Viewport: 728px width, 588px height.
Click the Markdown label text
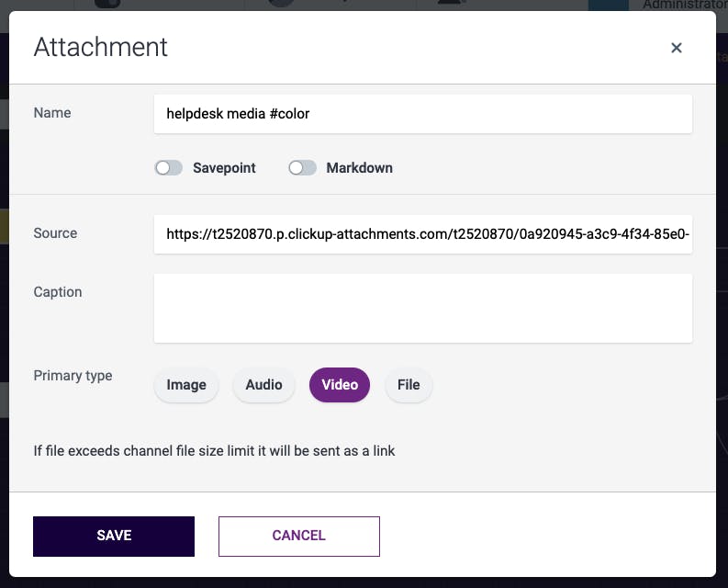coord(359,168)
